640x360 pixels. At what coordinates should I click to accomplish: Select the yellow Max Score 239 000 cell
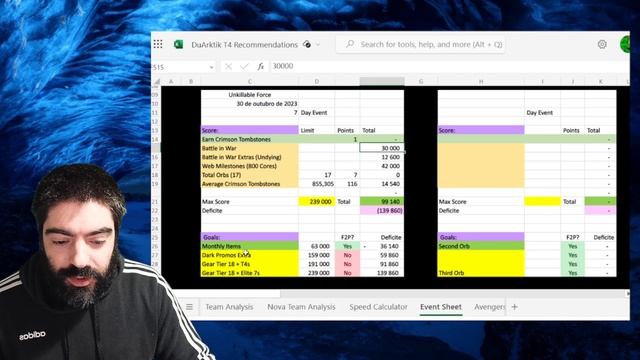[x=317, y=202]
